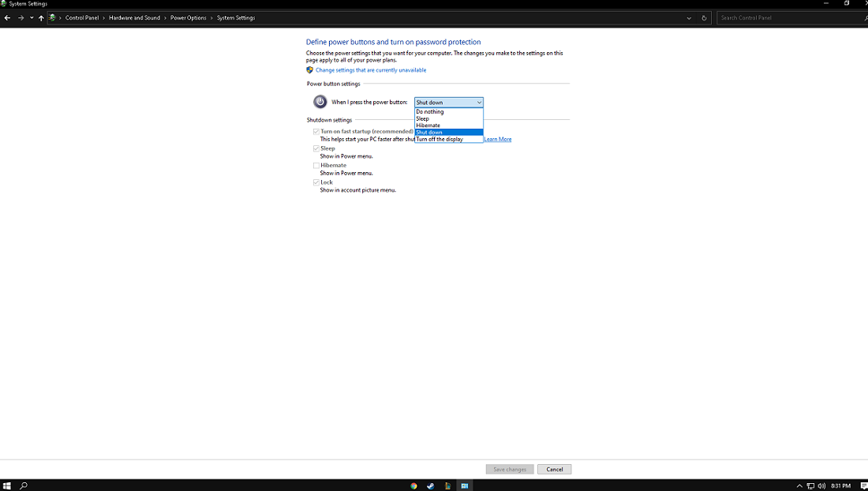Click the back navigation arrow
The width and height of the screenshot is (868, 491).
coord(7,17)
